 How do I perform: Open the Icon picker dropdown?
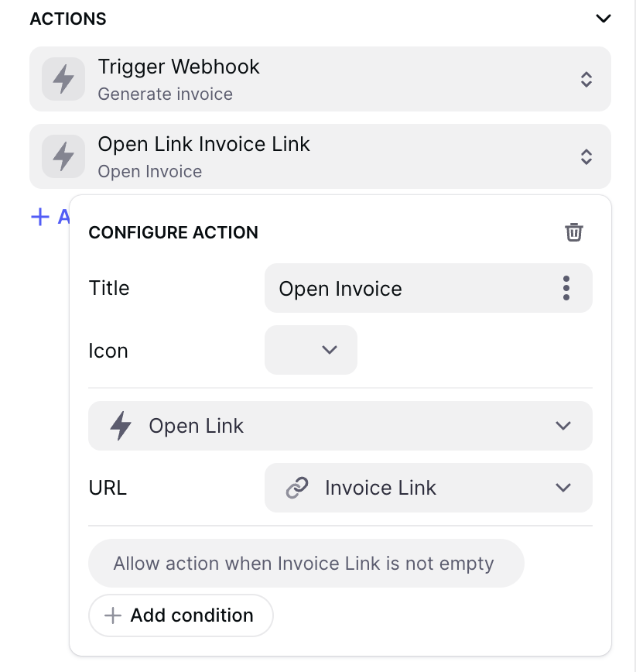tap(311, 350)
